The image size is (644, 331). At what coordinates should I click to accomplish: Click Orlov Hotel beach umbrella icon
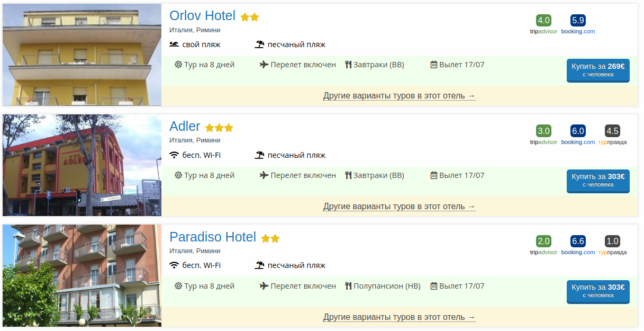(x=259, y=44)
